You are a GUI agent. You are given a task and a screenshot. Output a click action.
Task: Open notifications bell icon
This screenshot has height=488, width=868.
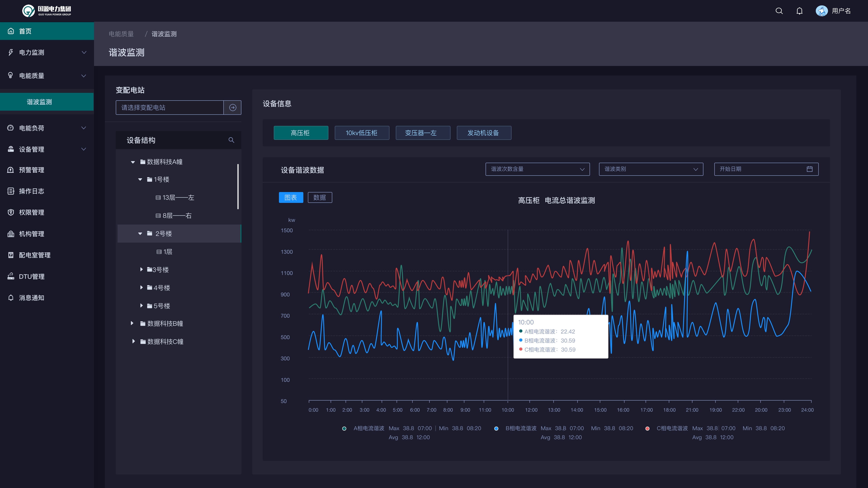click(x=799, y=11)
